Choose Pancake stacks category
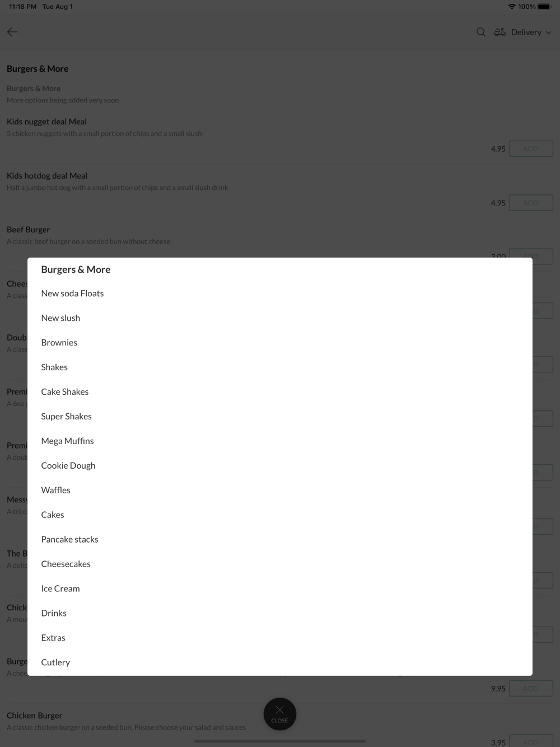Viewport: 560px width, 747px height. click(69, 540)
